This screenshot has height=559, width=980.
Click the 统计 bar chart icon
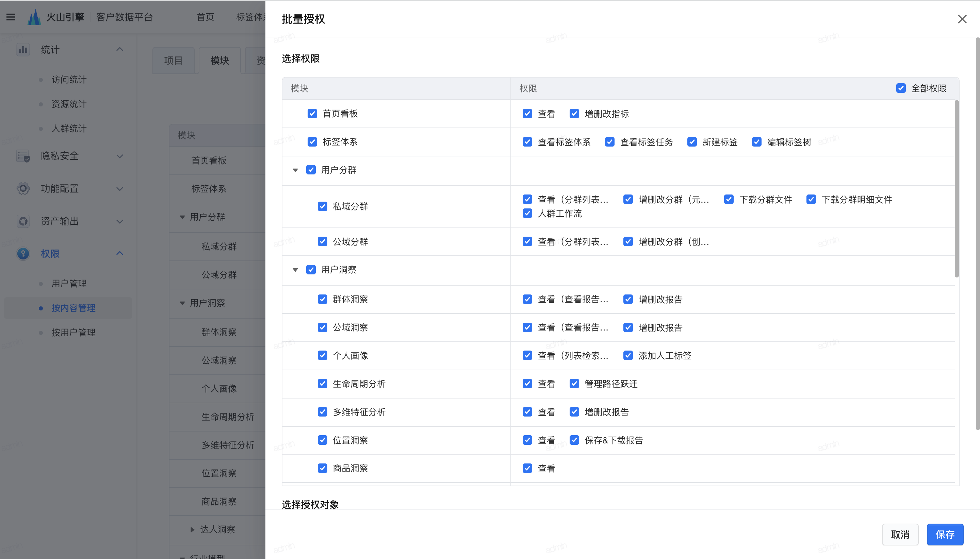tap(23, 50)
